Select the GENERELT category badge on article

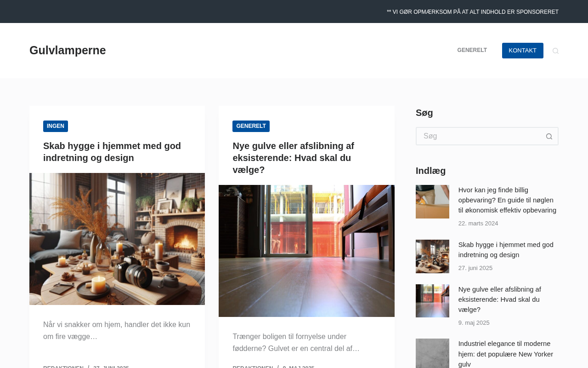point(251,126)
